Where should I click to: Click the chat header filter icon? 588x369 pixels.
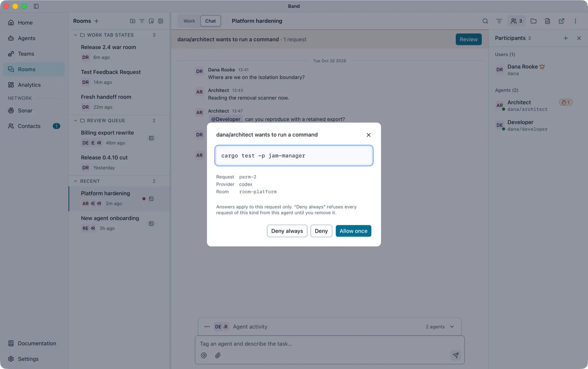coord(499,21)
